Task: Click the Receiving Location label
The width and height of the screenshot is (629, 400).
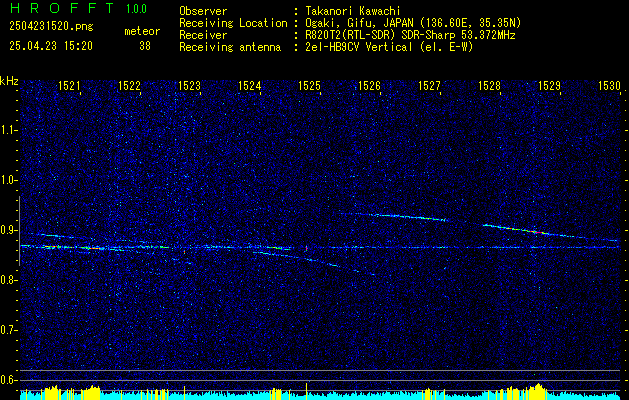Action: point(233,23)
